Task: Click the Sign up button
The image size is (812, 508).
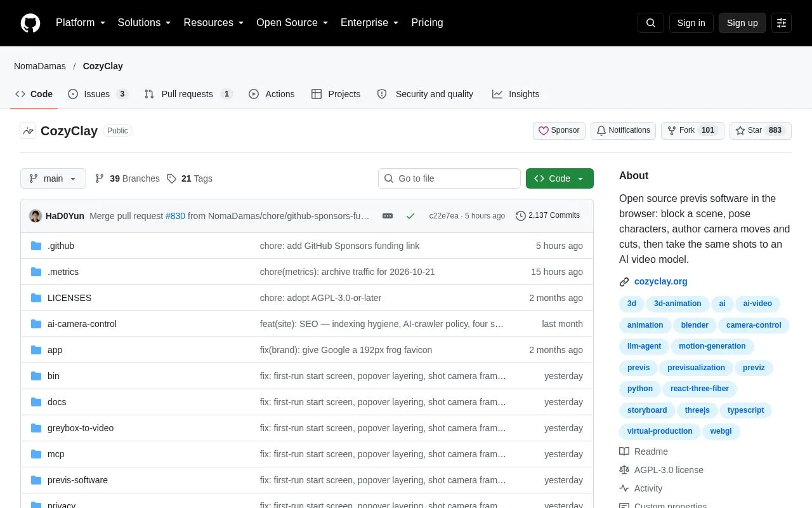Action: 742,23
